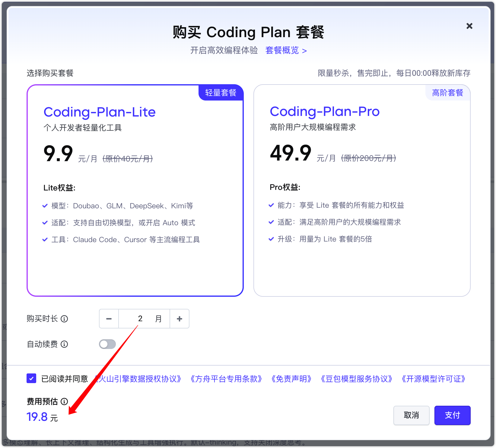Click the Lite权益: heading
Viewport: 496px width, 448px height.
[59, 188]
